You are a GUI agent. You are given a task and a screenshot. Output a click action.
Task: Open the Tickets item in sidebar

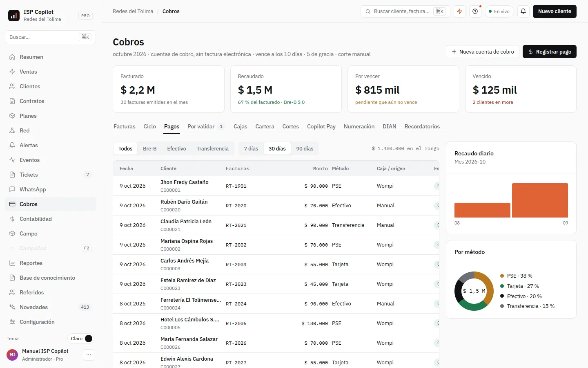pos(50,175)
